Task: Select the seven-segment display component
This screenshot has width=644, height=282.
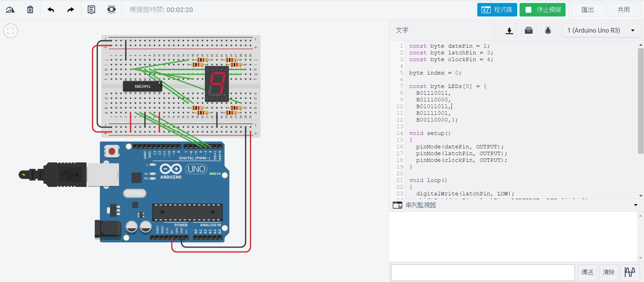Action: 217,84
